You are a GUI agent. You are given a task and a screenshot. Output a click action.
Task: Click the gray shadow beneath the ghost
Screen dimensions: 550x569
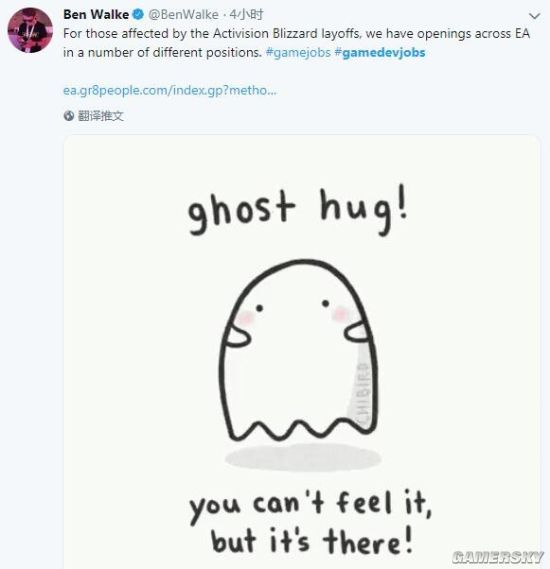(303, 458)
